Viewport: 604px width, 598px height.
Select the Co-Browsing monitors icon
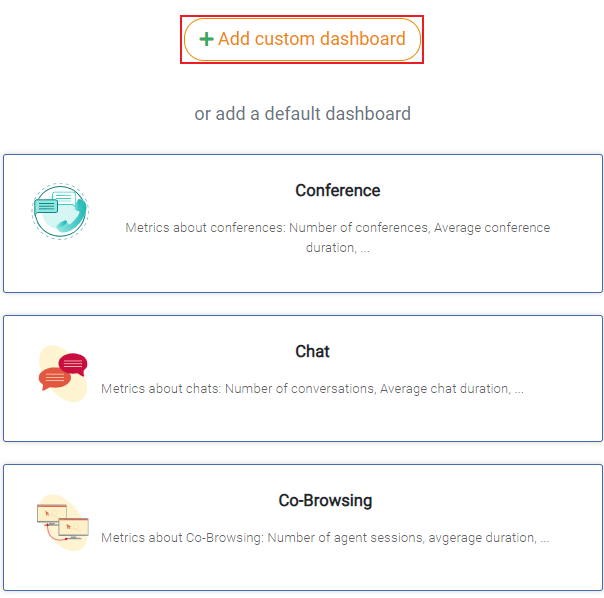[63, 522]
